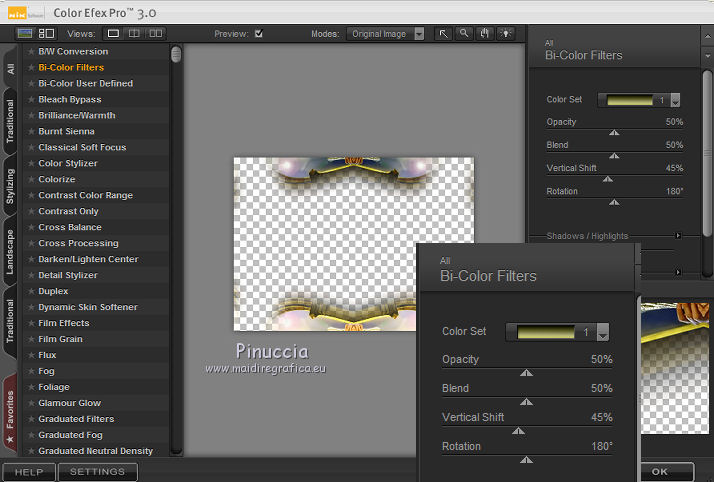714x482 pixels.
Task: Switch to single image view
Action: point(113,34)
